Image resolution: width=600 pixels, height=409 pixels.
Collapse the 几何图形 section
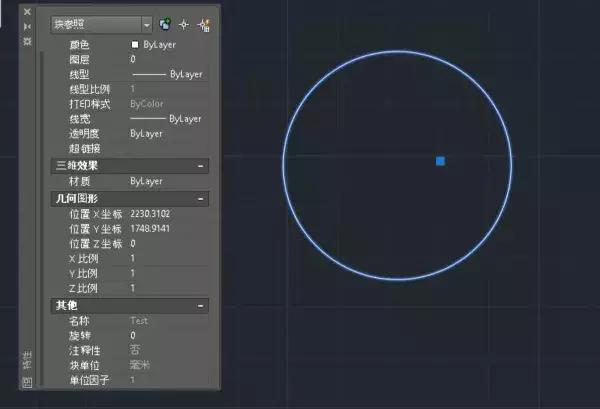click(200, 199)
